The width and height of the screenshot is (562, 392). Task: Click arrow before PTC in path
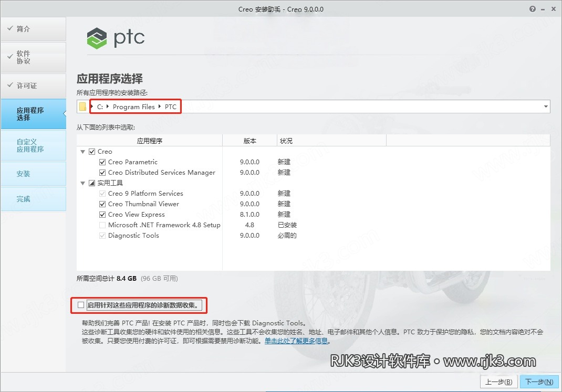pyautogui.click(x=160, y=107)
